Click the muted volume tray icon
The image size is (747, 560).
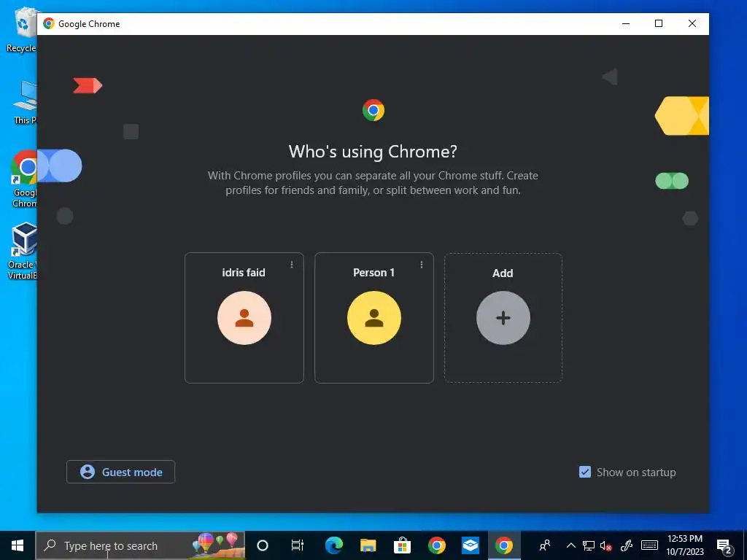(606, 545)
